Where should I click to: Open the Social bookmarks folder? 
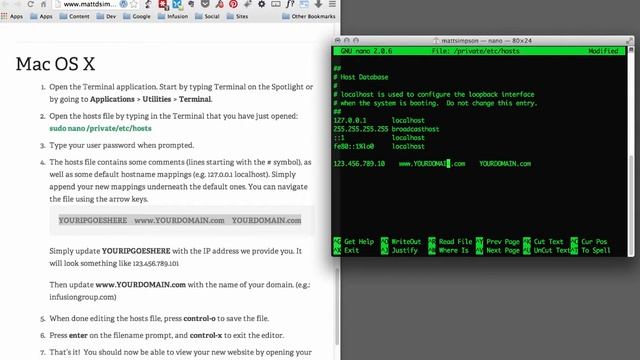pyautogui.click(x=207, y=16)
